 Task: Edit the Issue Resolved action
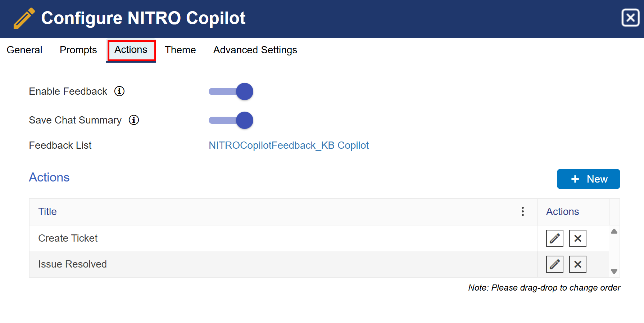(554, 264)
